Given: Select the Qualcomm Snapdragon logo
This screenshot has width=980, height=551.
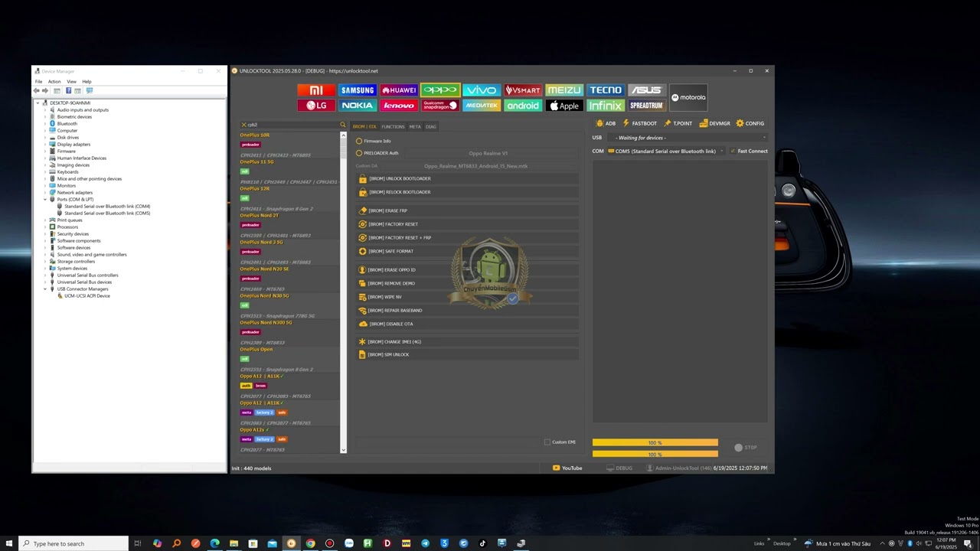Looking at the screenshot, I should (x=440, y=106).
